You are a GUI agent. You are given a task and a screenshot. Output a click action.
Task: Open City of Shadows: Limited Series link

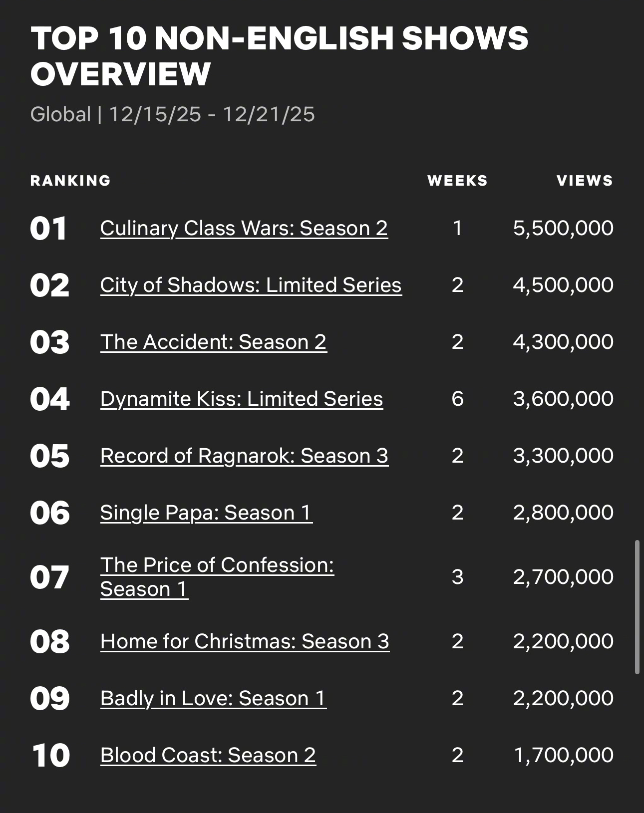click(x=251, y=285)
